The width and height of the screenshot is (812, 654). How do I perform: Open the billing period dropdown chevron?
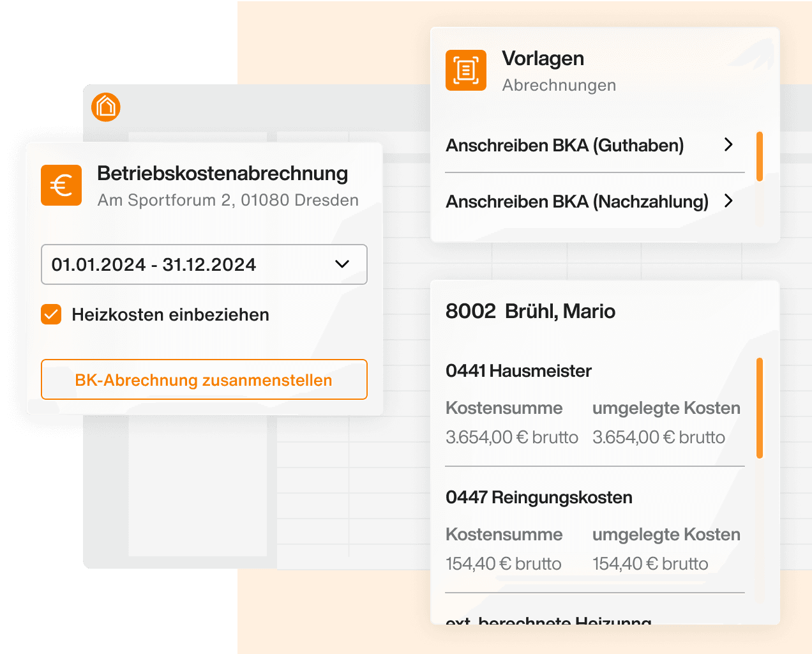coord(342,264)
